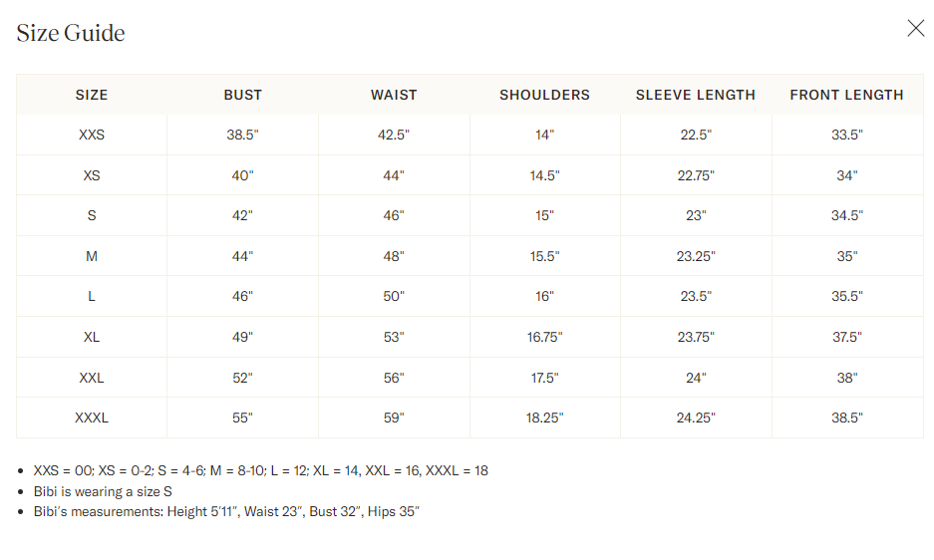Click the Bibi's measurements note
Screen dimensions: 934x560
click(226, 512)
